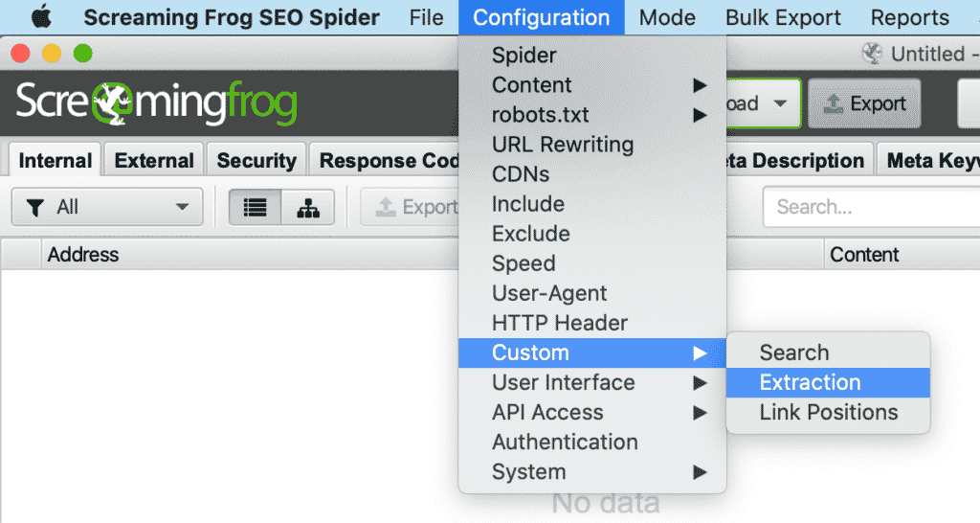Select CDNs menu item
The height and width of the screenshot is (523, 980).
(x=592, y=174)
